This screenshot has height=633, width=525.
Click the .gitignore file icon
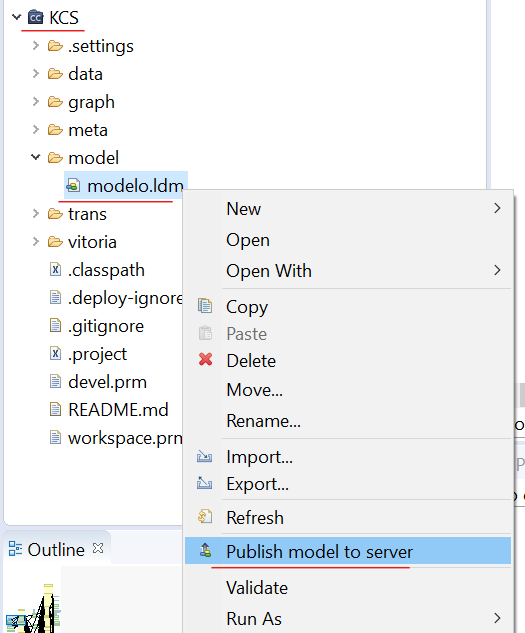55,325
